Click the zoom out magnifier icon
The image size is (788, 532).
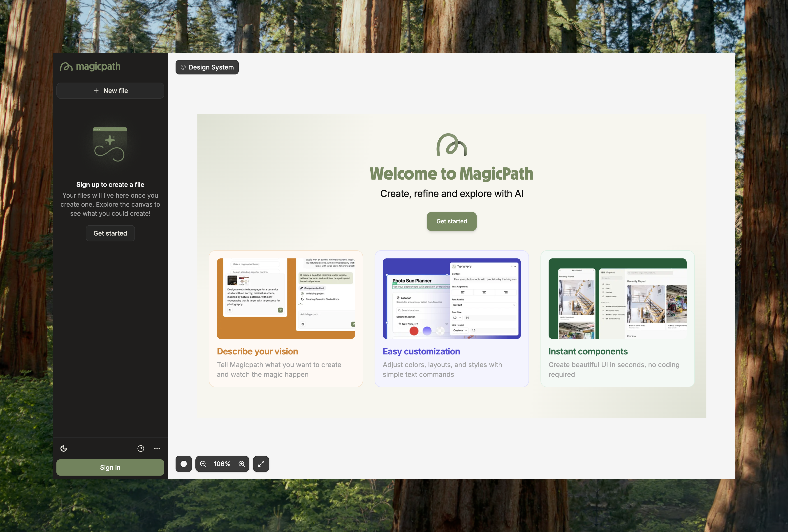(203, 464)
